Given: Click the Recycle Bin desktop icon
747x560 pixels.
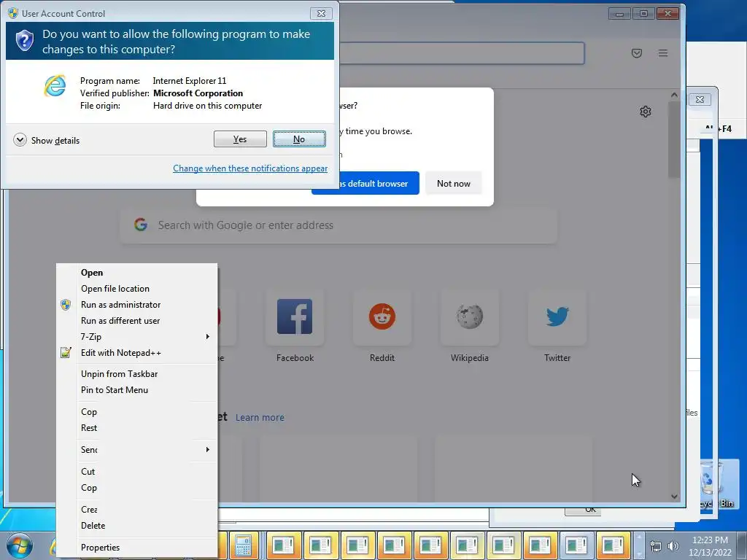Looking at the screenshot, I should [x=718, y=484].
